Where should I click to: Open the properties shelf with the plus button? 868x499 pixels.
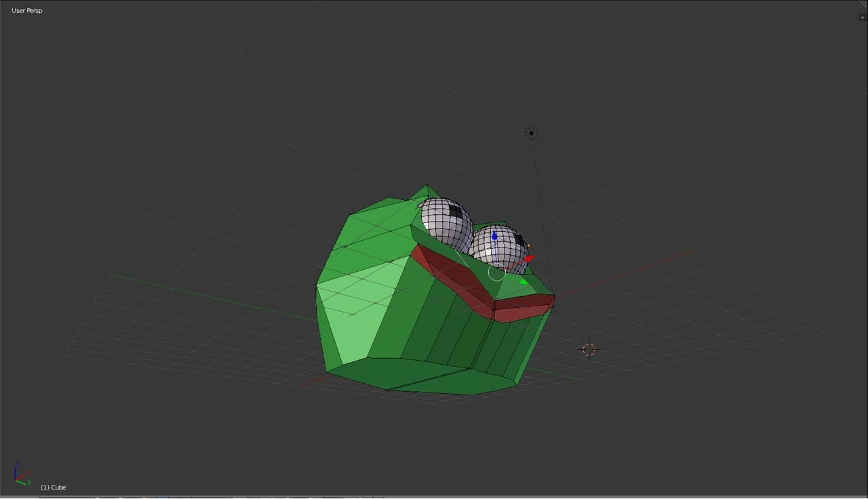point(862,18)
